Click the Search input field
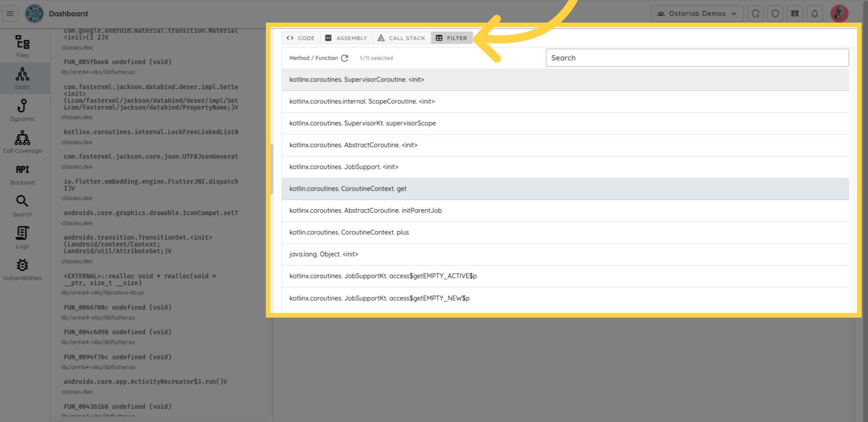868x422 pixels. 697,58
